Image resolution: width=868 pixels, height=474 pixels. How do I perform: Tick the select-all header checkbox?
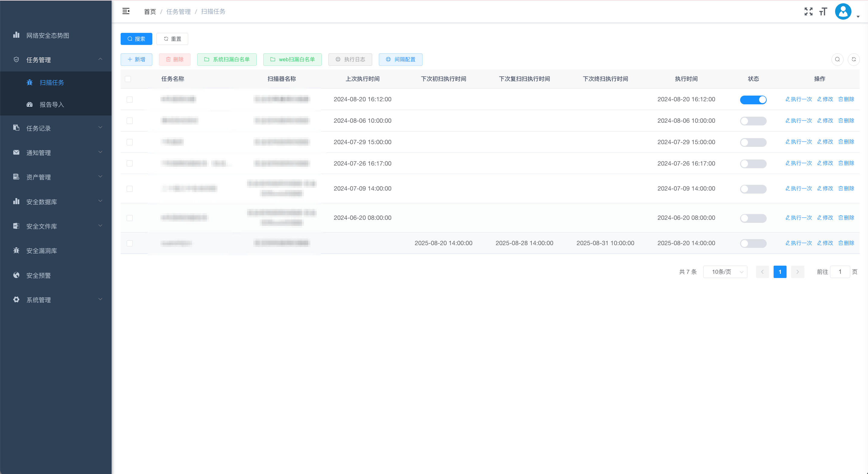pyautogui.click(x=128, y=79)
